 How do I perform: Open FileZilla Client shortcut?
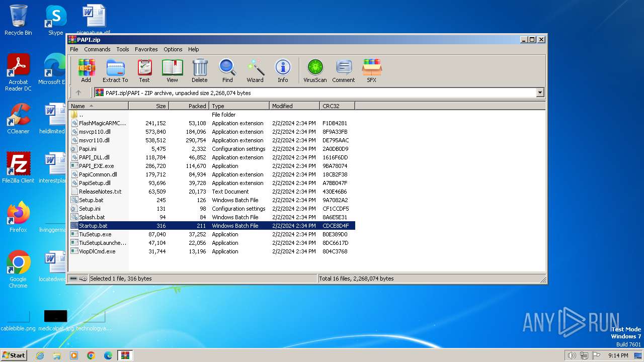coord(18,167)
